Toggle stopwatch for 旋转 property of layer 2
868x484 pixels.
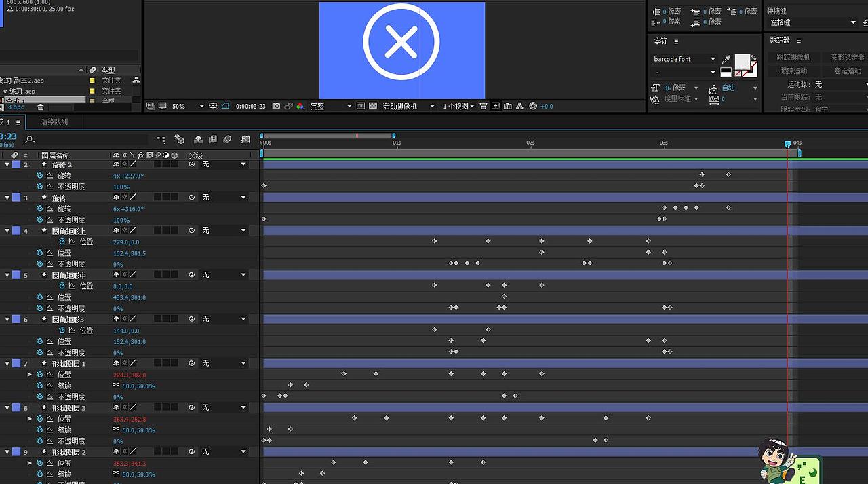40,176
